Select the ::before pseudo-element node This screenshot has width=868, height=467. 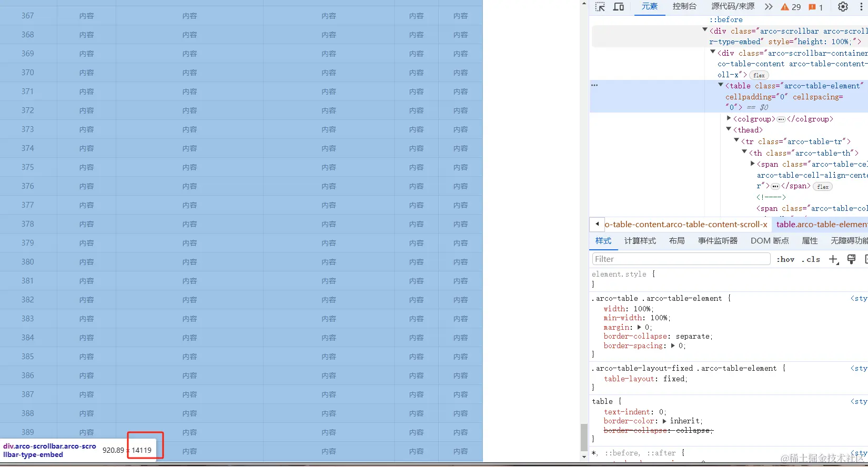[x=726, y=19]
